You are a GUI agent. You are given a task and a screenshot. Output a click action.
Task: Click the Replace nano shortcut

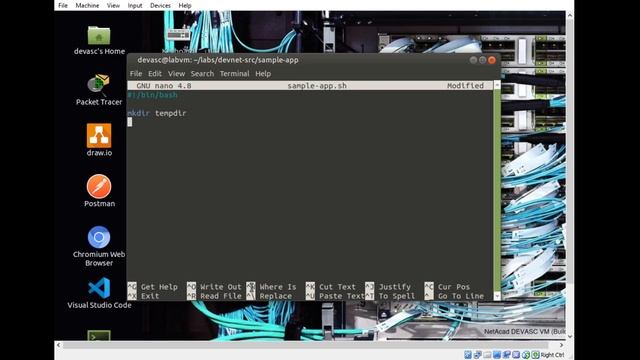coord(269,296)
